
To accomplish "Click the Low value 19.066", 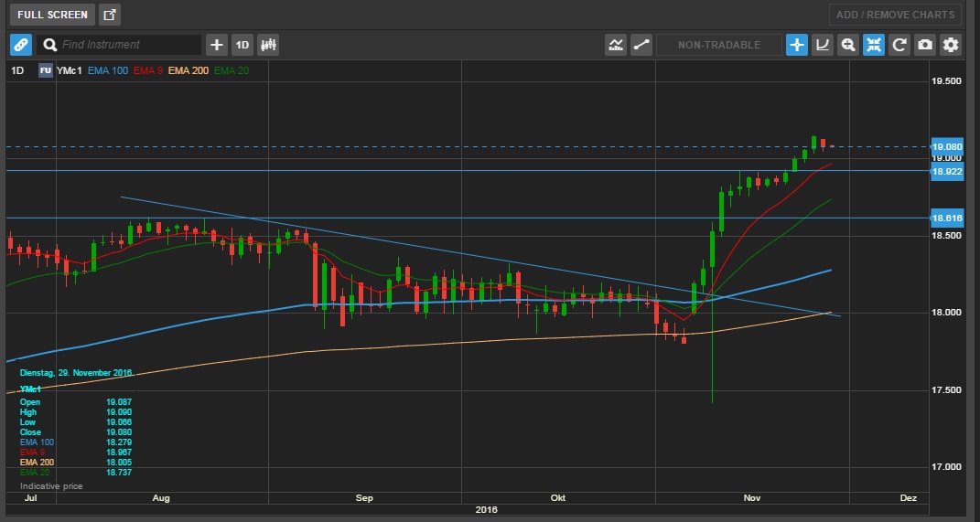I will [119, 422].
